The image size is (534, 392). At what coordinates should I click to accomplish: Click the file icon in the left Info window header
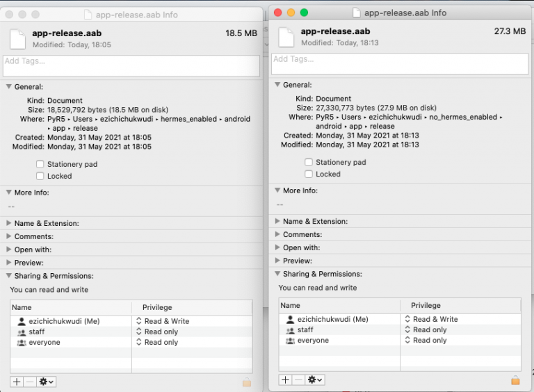(17, 39)
